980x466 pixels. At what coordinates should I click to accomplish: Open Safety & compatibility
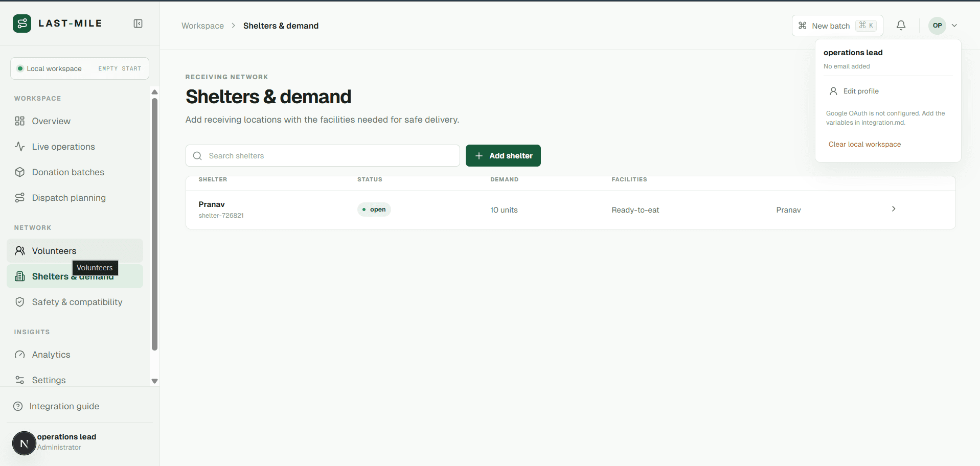tap(75, 302)
